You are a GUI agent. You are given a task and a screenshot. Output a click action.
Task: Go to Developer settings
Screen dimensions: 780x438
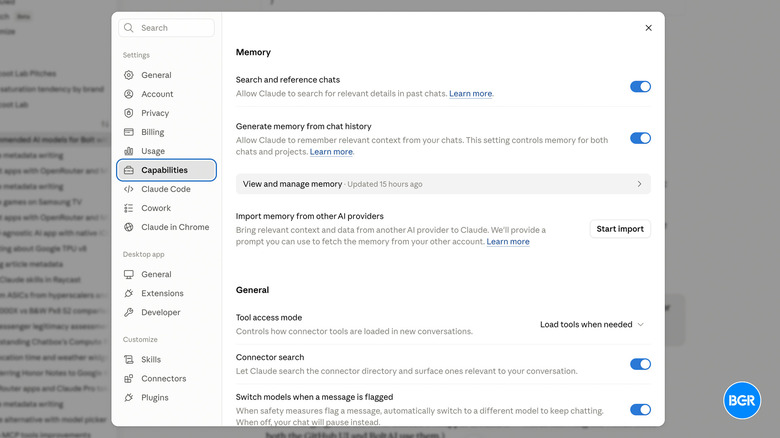coord(166,312)
